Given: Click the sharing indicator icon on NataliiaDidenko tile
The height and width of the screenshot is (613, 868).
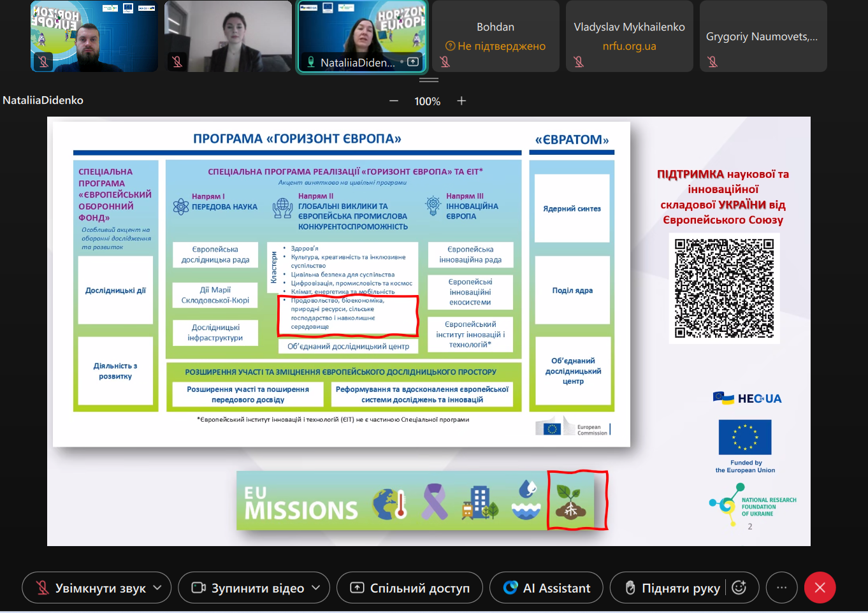Looking at the screenshot, I should click(x=413, y=62).
